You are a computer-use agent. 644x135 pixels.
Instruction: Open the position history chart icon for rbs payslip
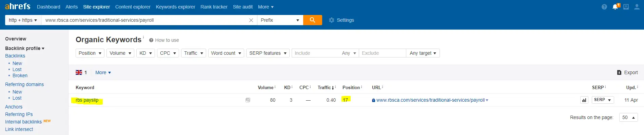coord(584,100)
